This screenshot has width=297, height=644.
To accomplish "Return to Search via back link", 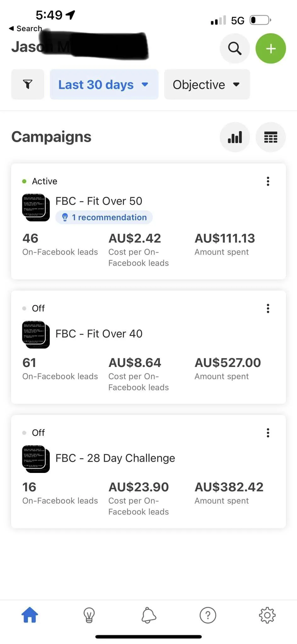I will (x=26, y=29).
